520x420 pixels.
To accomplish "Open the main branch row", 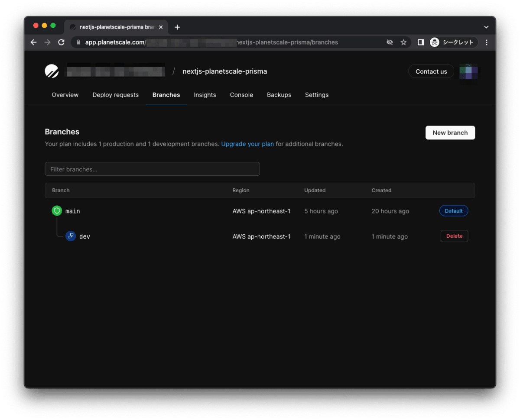I will 260,211.
